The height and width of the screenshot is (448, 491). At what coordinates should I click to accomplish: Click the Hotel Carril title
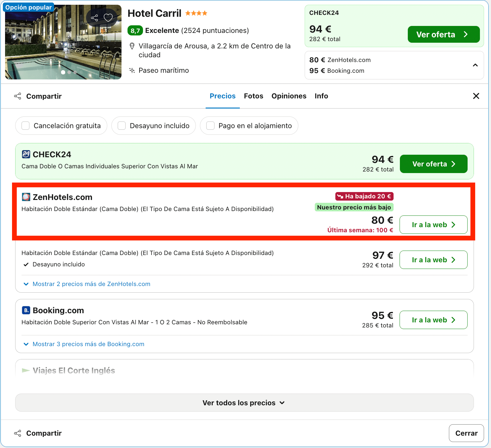(x=154, y=13)
